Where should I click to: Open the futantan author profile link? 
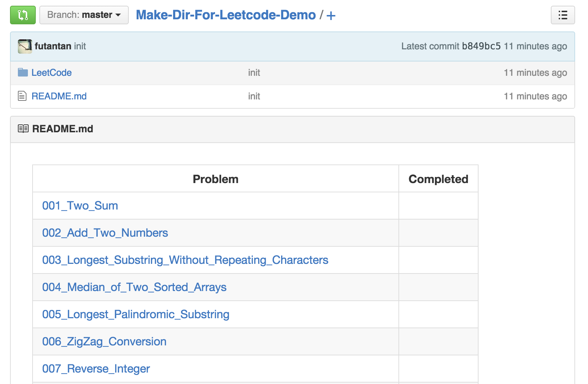point(53,46)
